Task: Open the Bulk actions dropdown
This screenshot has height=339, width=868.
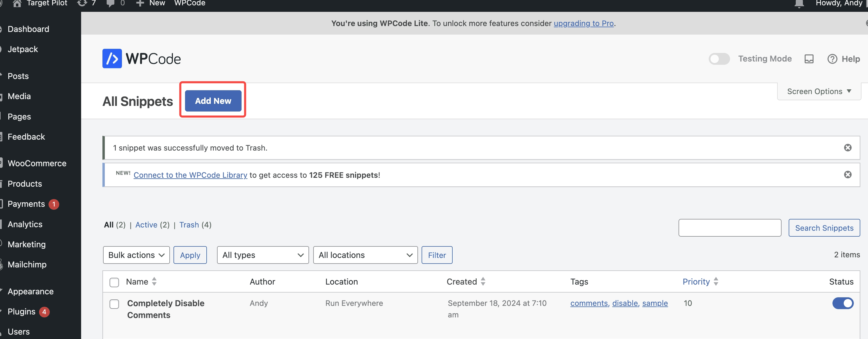Action: click(136, 255)
